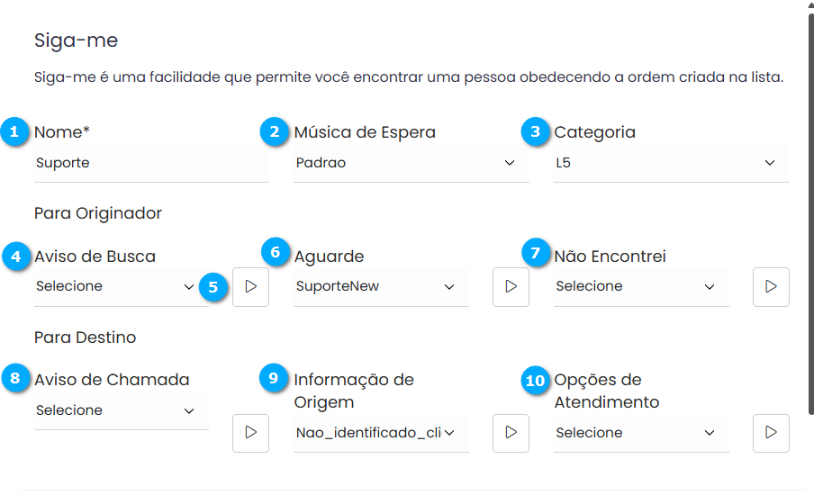The width and height of the screenshot is (814, 504).
Task: Click the Nome field containing Suporte
Action: (x=150, y=164)
